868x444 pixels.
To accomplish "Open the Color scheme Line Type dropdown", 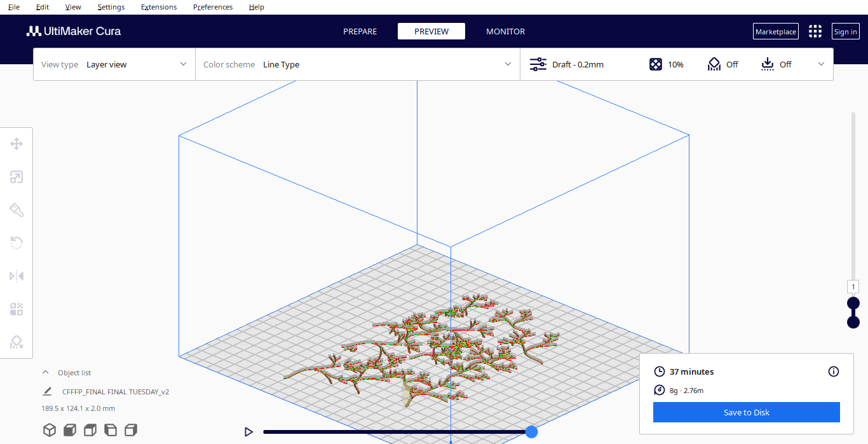I will pyautogui.click(x=357, y=64).
